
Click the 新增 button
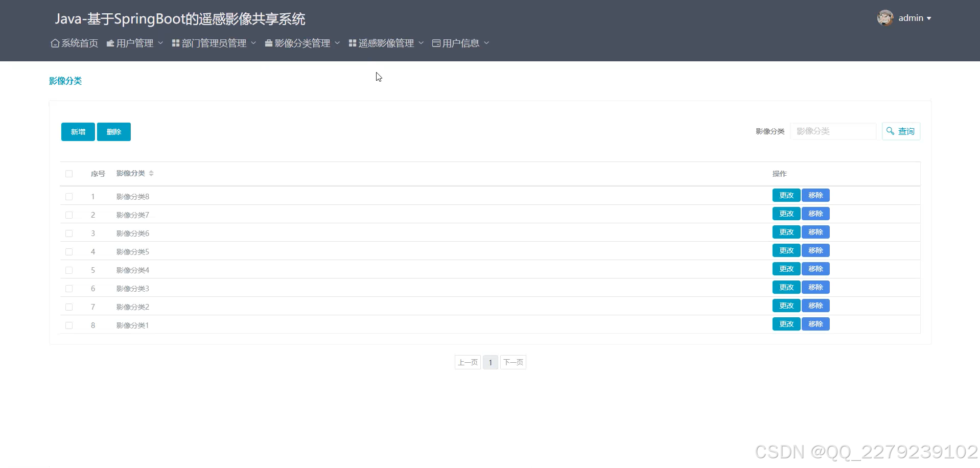coord(78,131)
